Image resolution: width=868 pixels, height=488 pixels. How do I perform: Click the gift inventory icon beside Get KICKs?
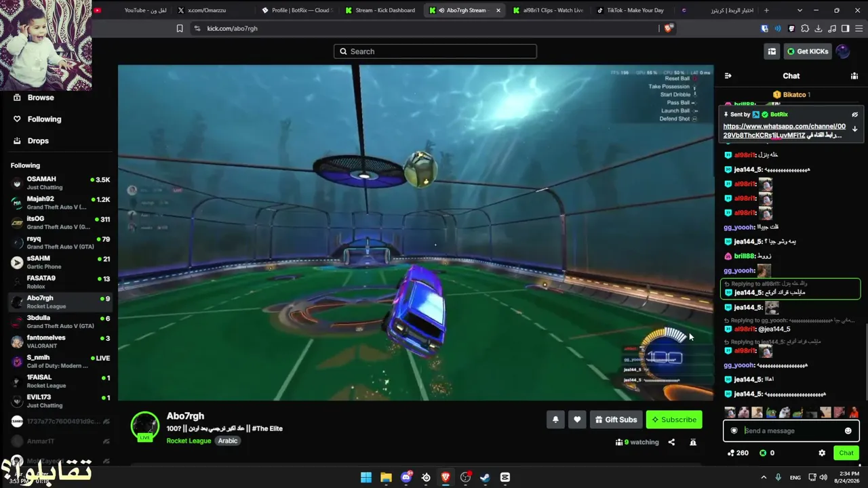(x=772, y=52)
